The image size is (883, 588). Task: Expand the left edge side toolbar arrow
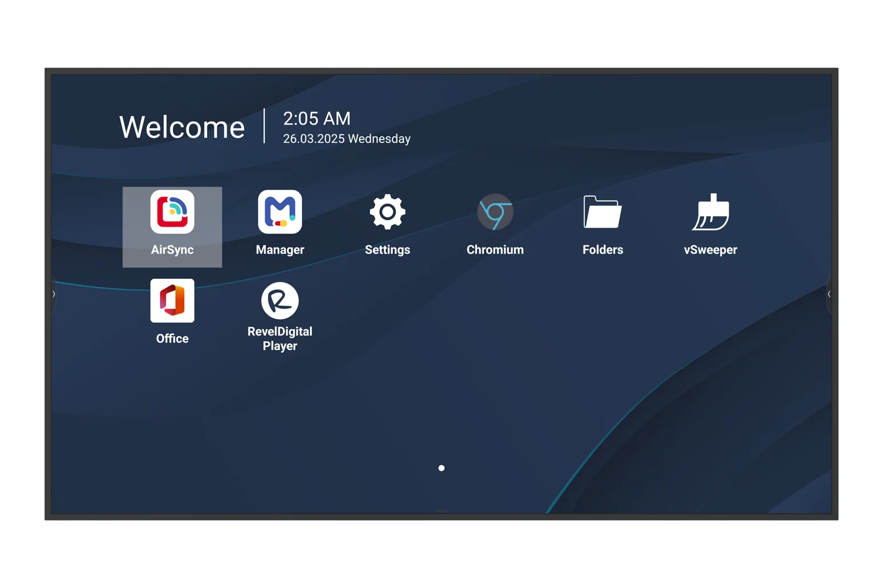[x=54, y=294]
